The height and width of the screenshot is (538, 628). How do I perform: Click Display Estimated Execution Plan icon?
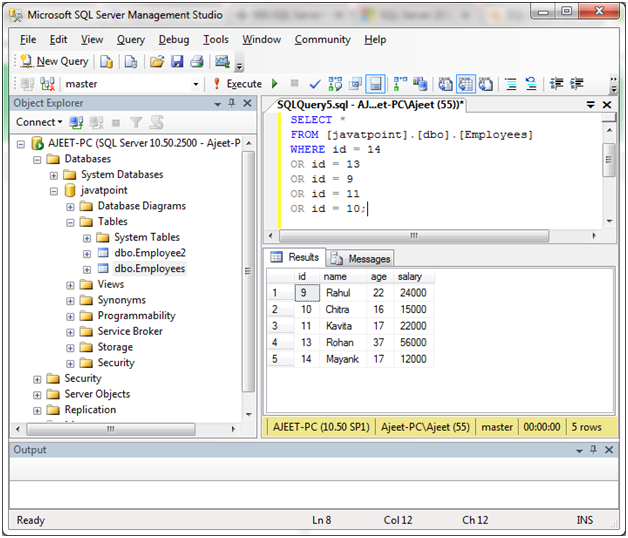(x=335, y=84)
